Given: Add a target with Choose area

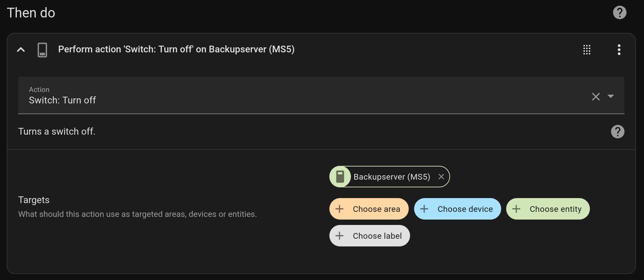Looking at the screenshot, I should pos(369,209).
